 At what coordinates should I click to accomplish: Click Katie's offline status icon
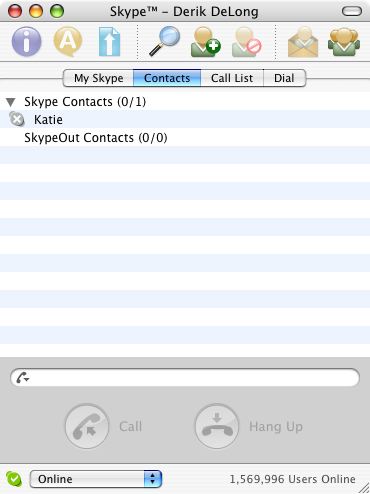[17, 119]
